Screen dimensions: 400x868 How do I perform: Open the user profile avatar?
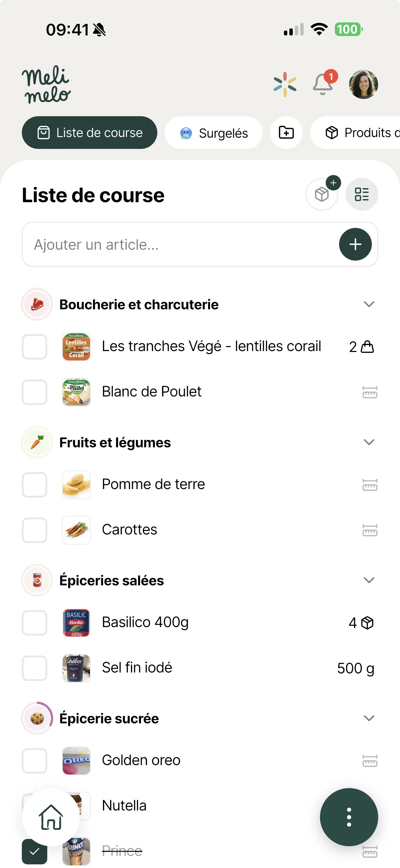point(363,84)
